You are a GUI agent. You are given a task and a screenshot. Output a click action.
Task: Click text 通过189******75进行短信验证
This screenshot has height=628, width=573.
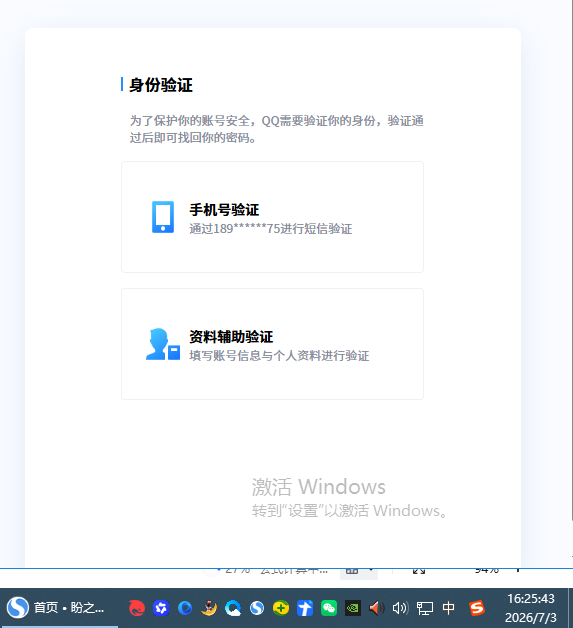click(x=271, y=229)
